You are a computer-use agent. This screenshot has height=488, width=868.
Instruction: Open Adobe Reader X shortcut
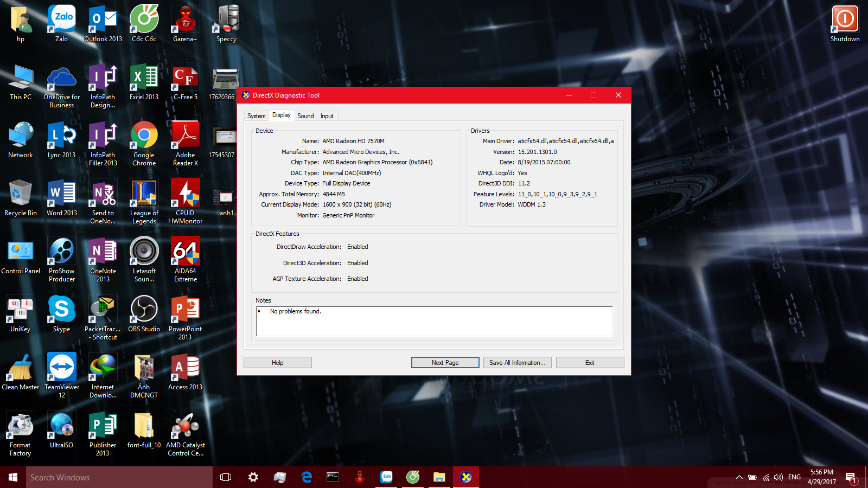(185, 144)
